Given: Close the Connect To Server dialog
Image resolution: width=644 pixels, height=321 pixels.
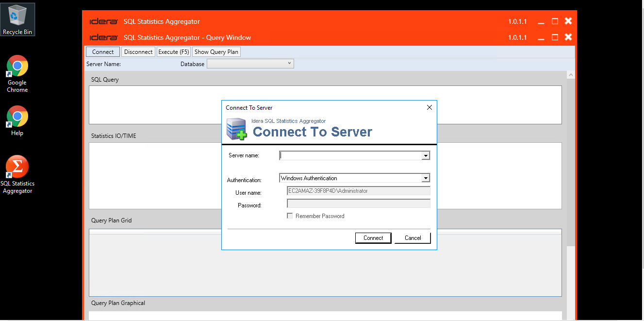Looking at the screenshot, I should [x=429, y=107].
